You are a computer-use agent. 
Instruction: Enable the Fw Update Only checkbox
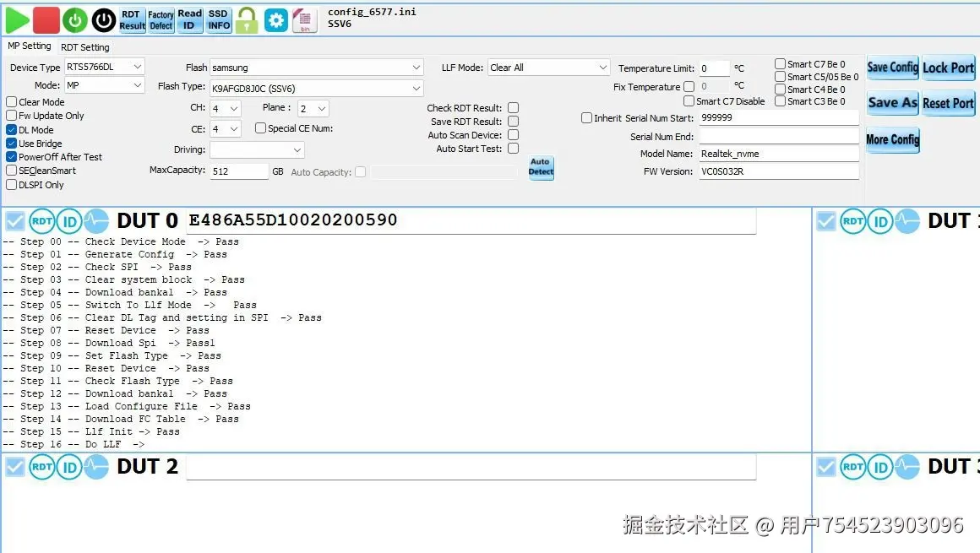[x=11, y=116]
